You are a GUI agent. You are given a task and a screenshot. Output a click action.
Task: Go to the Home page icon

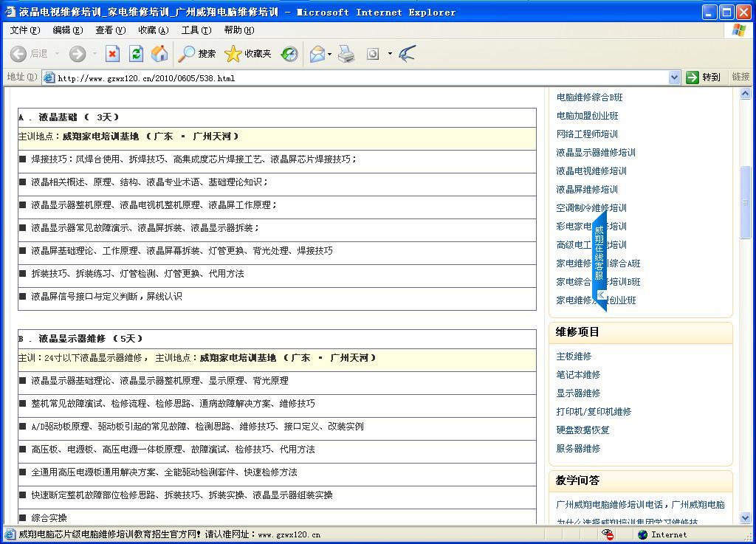pyautogui.click(x=159, y=54)
